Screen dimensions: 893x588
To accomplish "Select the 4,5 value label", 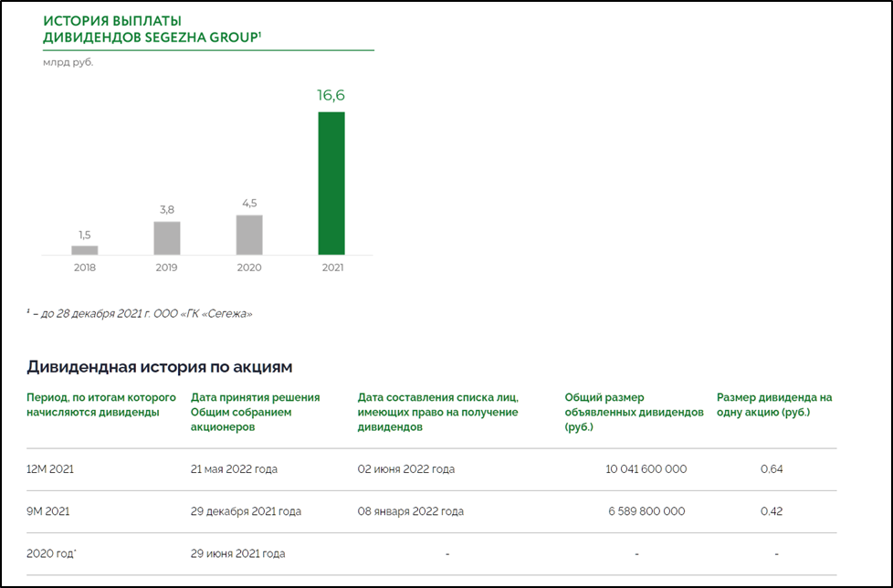I will coord(249,204).
